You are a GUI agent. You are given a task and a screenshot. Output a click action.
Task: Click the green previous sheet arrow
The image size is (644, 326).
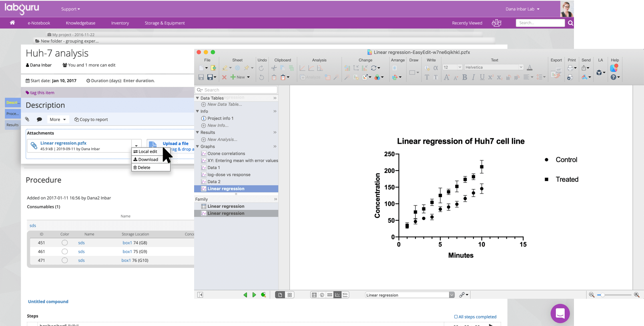click(245, 295)
